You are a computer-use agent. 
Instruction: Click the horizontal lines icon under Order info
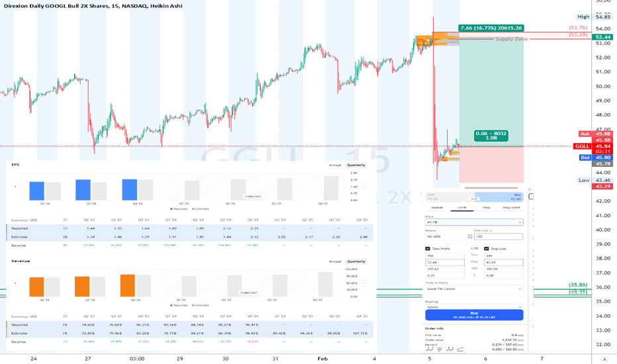point(460,349)
